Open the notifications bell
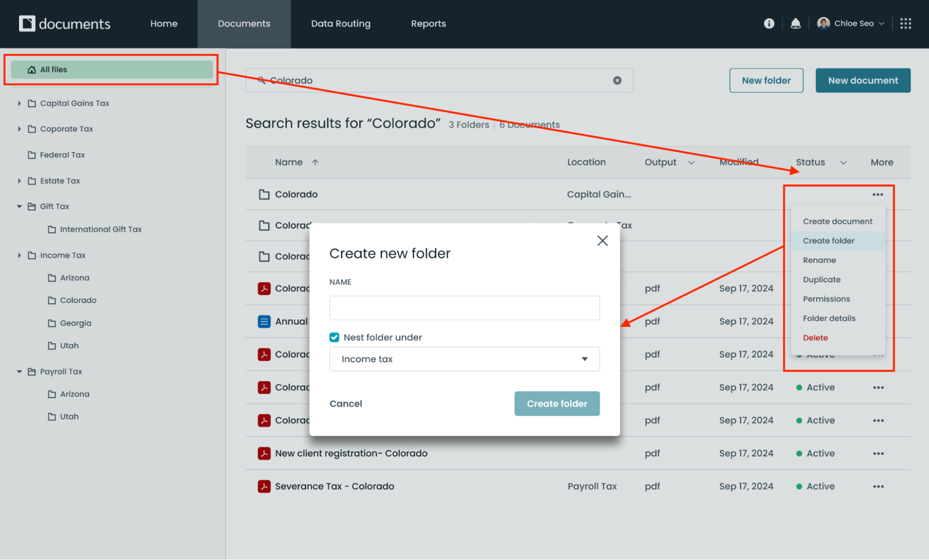This screenshot has width=929, height=560. click(796, 24)
